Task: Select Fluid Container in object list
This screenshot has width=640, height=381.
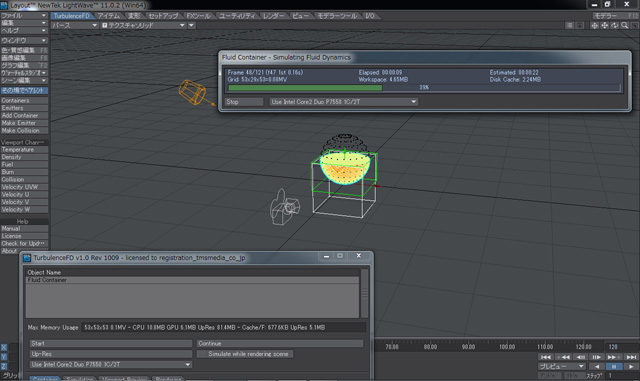Action: pos(193,280)
